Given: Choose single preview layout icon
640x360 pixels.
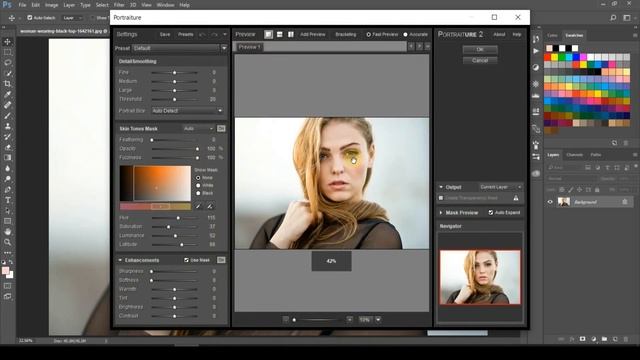Looking at the screenshot, I should [x=268, y=34].
